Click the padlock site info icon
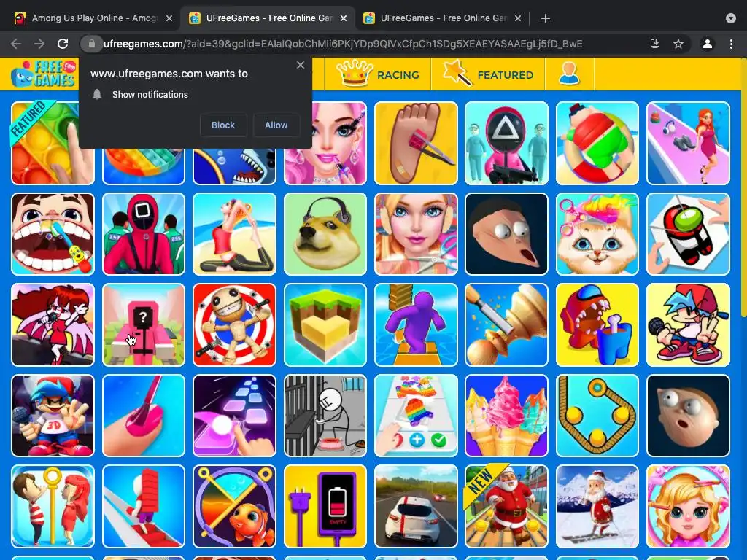747x560 pixels. point(91,44)
